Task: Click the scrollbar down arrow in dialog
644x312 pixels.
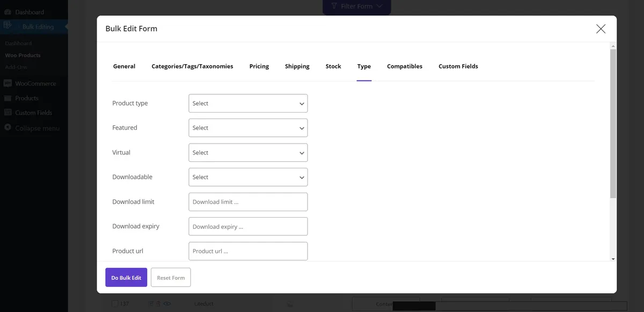Action: [x=613, y=259]
